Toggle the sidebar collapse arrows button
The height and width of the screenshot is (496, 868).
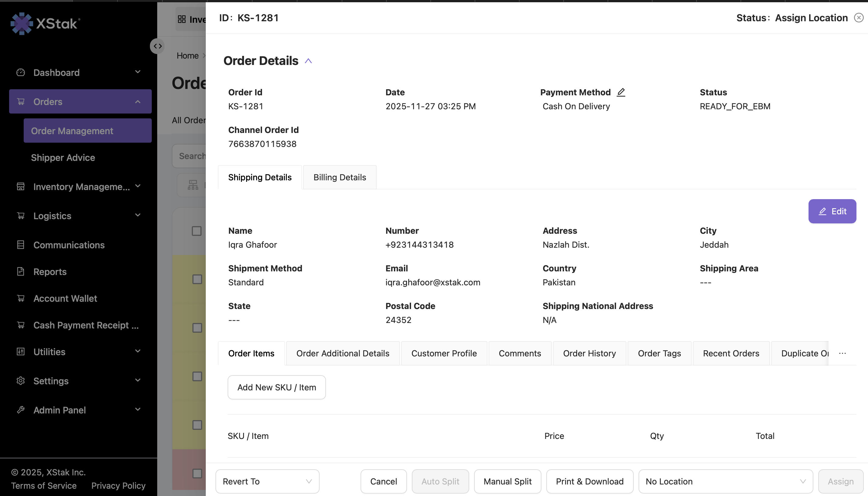(157, 46)
